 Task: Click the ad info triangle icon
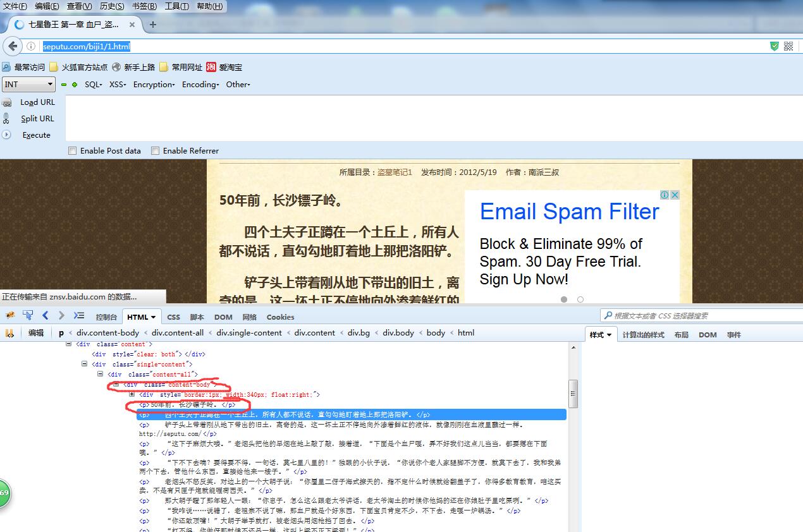(x=665, y=195)
